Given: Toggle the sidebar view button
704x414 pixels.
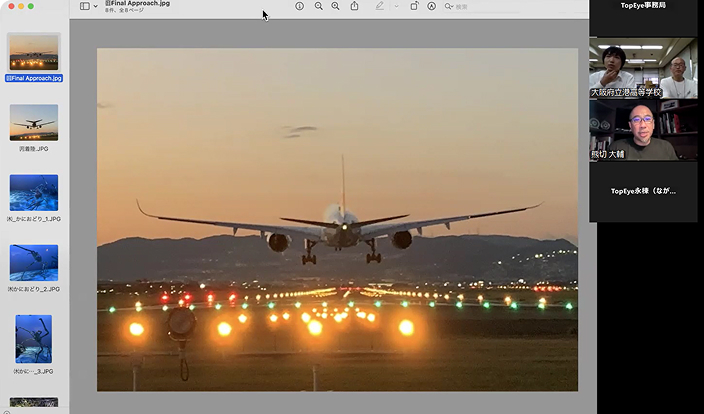Looking at the screenshot, I should click(84, 6).
